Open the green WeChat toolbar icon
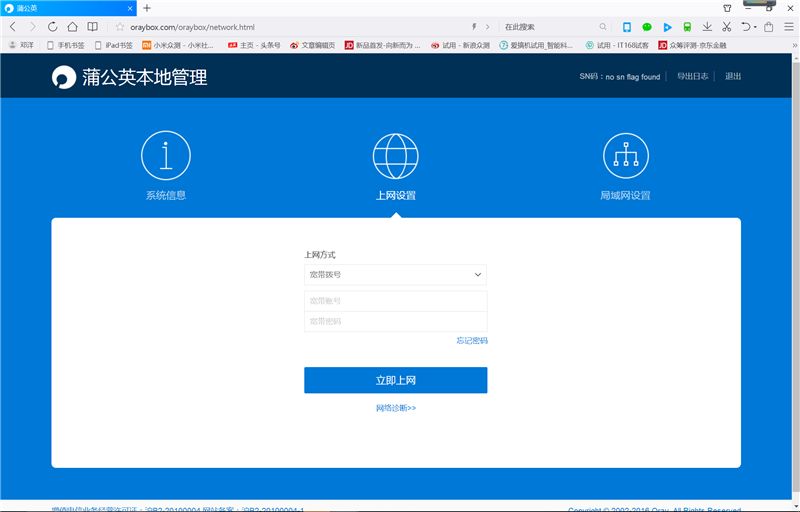Image resolution: width=800 pixels, height=512 pixels. pos(647,27)
